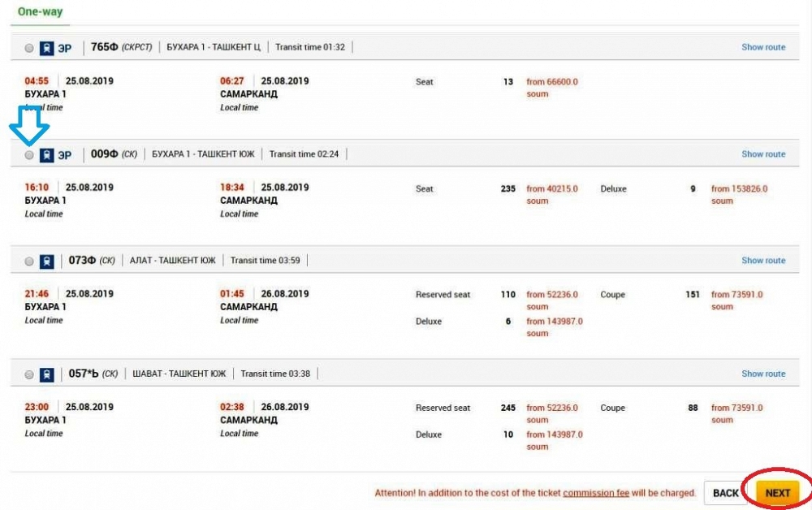Image resolution: width=812 pixels, height=510 pixels.
Task: Click train icon beside 073Ф train
Action: click(x=46, y=261)
